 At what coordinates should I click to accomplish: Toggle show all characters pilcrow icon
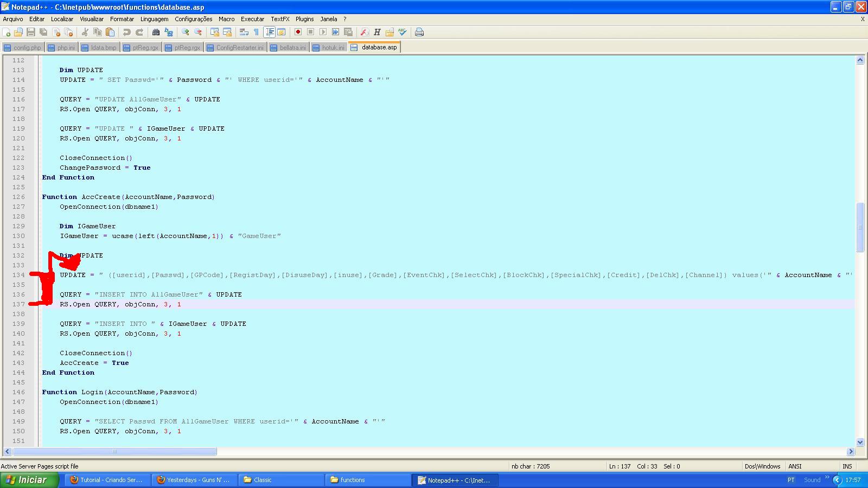[257, 32]
